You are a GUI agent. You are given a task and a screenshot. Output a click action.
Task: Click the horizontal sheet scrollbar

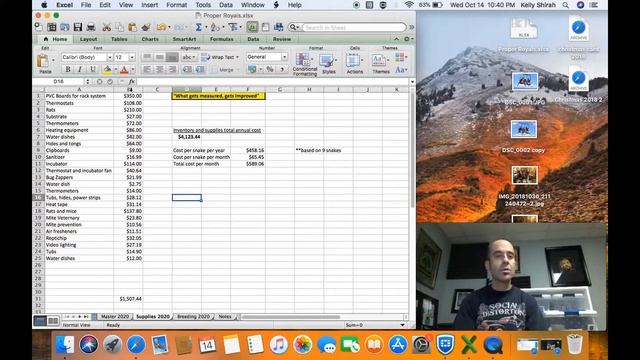click(x=291, y=316)
